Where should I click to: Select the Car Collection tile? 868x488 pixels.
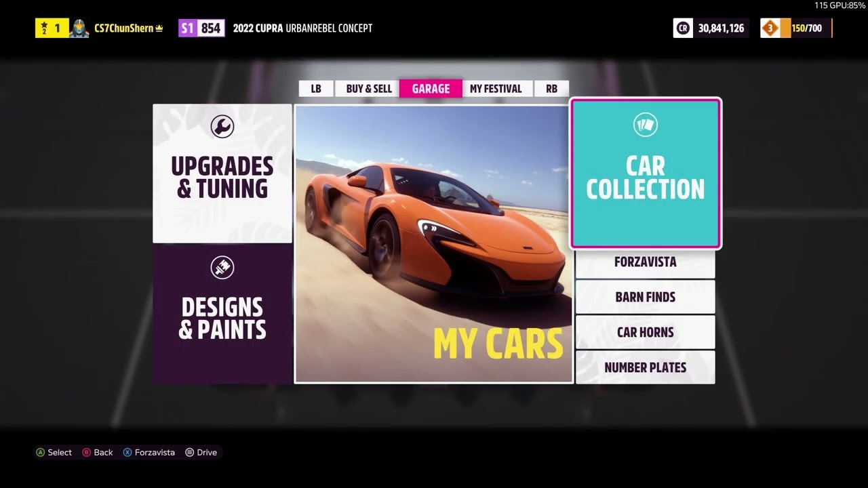[646, 174]
